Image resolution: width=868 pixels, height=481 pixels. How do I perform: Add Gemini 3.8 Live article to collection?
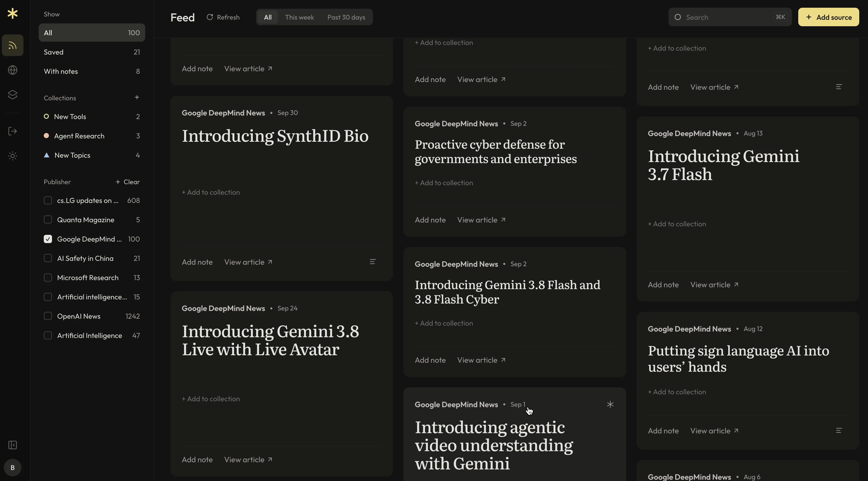(211, 399)
